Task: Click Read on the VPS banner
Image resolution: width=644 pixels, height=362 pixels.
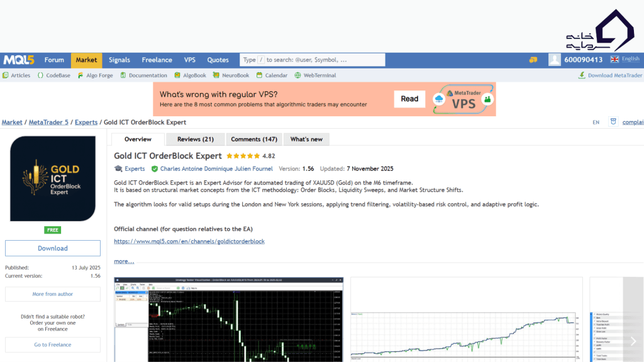Action: point(409,99)
